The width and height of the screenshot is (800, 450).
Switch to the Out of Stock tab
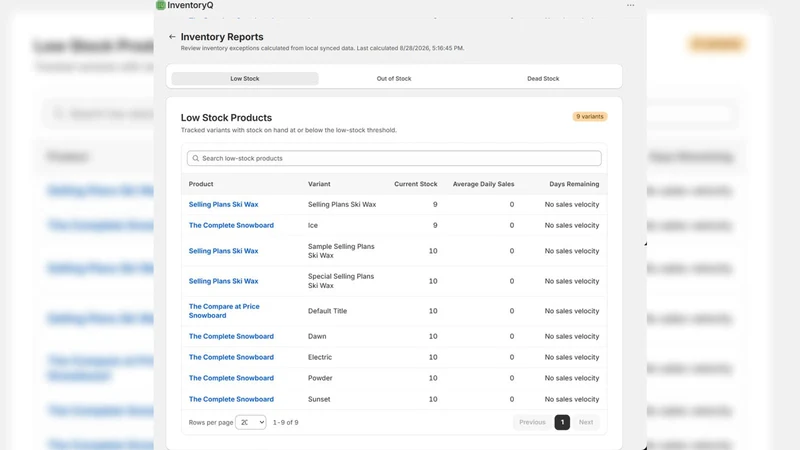[x=394, y=79]
